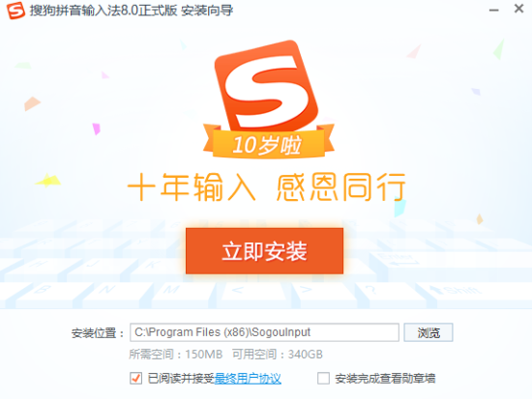Close the Sogou installer wizard
532x399 pixels.
click(518, 9)
